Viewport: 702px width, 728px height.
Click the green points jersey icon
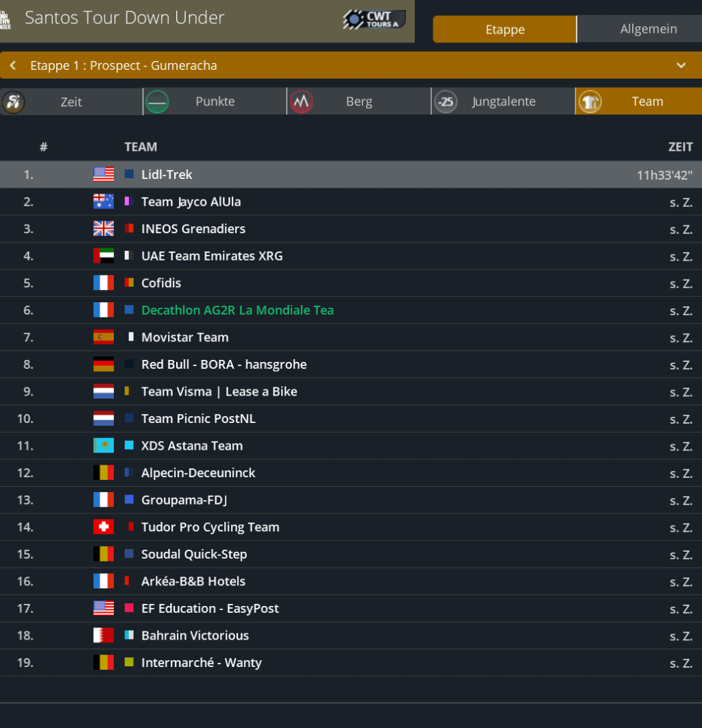[157, 102]
